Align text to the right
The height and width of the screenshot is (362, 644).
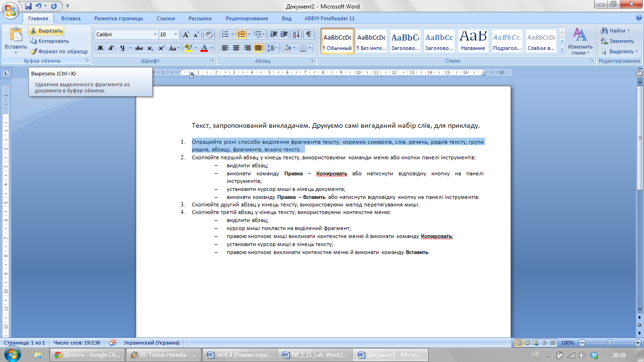pyautogui.click(x=247, y=48)
